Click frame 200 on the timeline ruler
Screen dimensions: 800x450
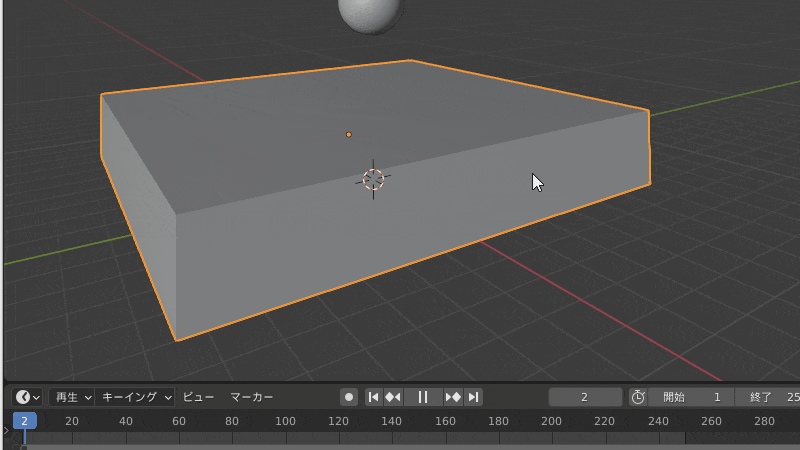click(552, 421)
